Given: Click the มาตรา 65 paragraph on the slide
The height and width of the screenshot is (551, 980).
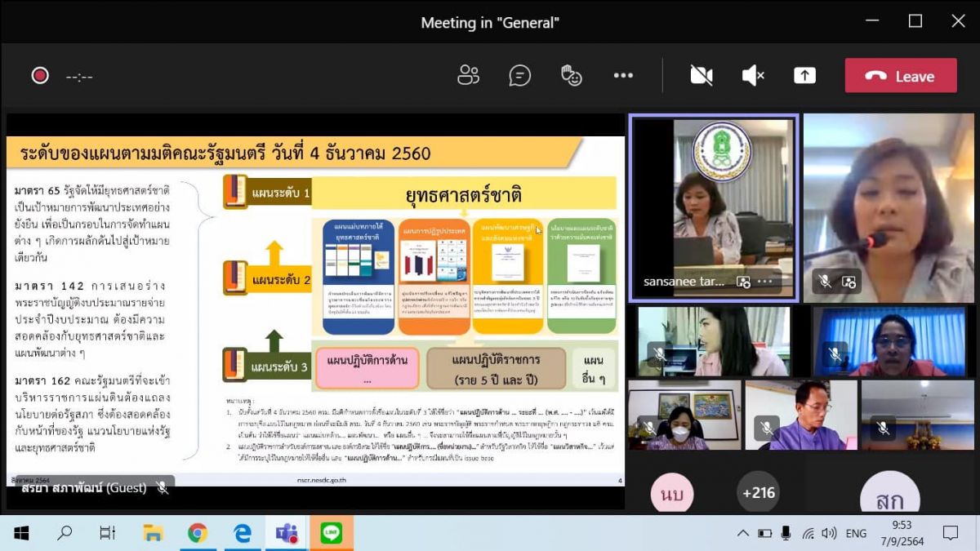Looking at the screenshot, I should click(x=92, y=224).
